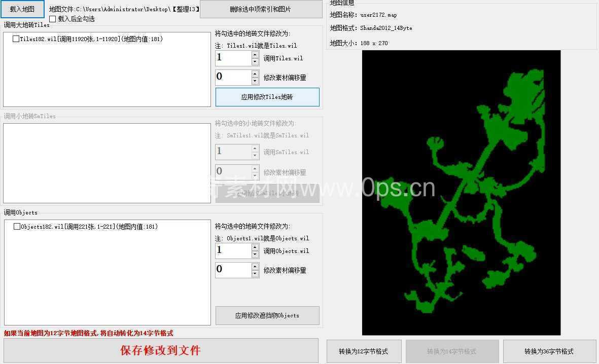Decrease the Objects 修改素材偏移量 offset down arrow
This screenshot has height=364, width=599.
click(x=255, y=274)
